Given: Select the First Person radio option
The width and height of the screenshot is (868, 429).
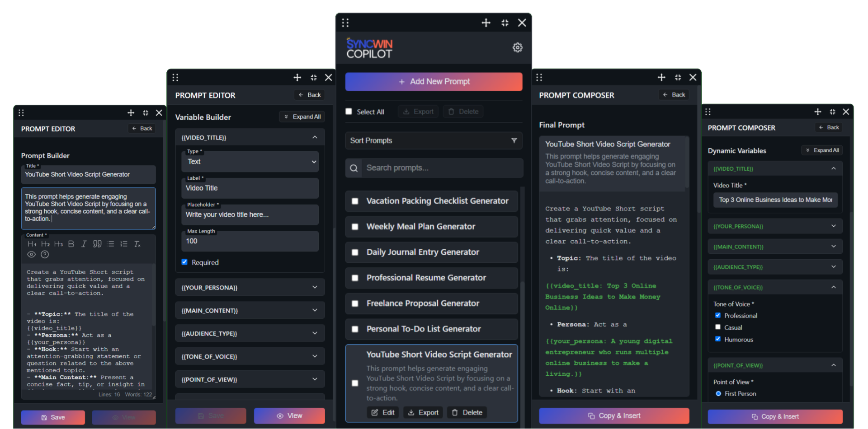Looking at the screenshot, I should coord(718,394).
